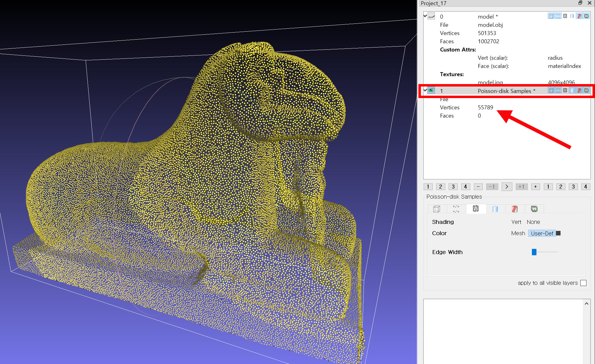Image resolution: width=595 pixels, height=364 pixels.
Task: Toggle selection display on model layer
Action: [579, 16]
